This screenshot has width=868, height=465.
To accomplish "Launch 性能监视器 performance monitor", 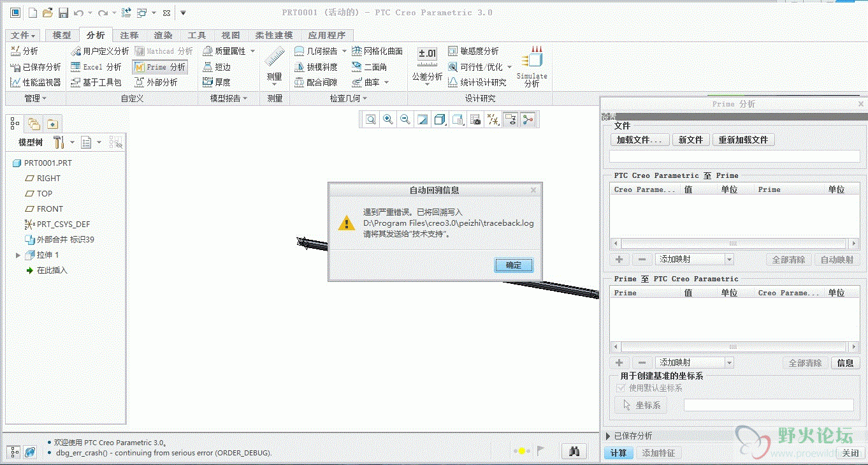I will pos(36,82).
